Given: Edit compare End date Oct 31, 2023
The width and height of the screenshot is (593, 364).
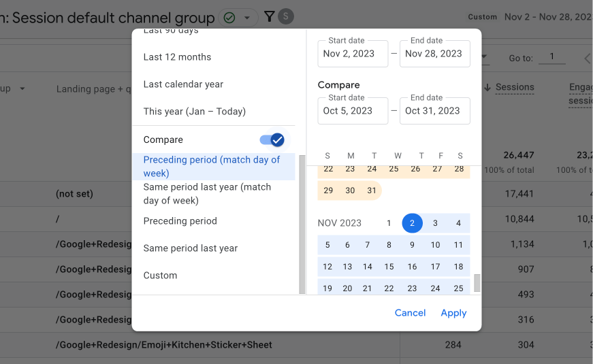Looking at the screenshot, I should [435, 111].
